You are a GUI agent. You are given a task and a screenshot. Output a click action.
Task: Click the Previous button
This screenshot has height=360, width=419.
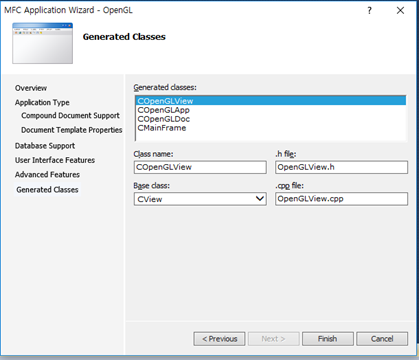(x=219, y=339)
